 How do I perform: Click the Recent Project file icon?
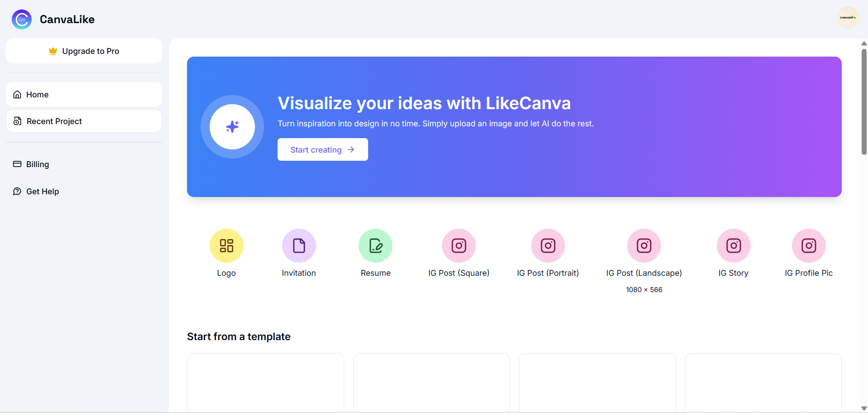coord(17,121)
